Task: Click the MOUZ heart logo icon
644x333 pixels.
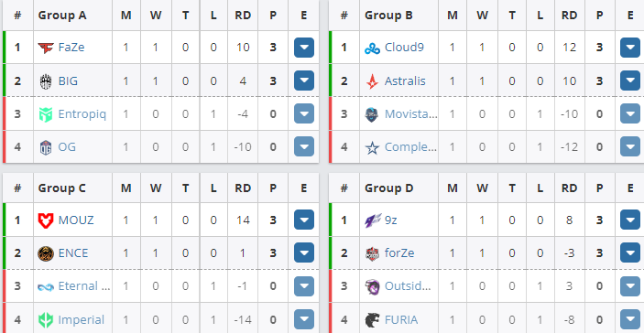Action: coord(46,220)
